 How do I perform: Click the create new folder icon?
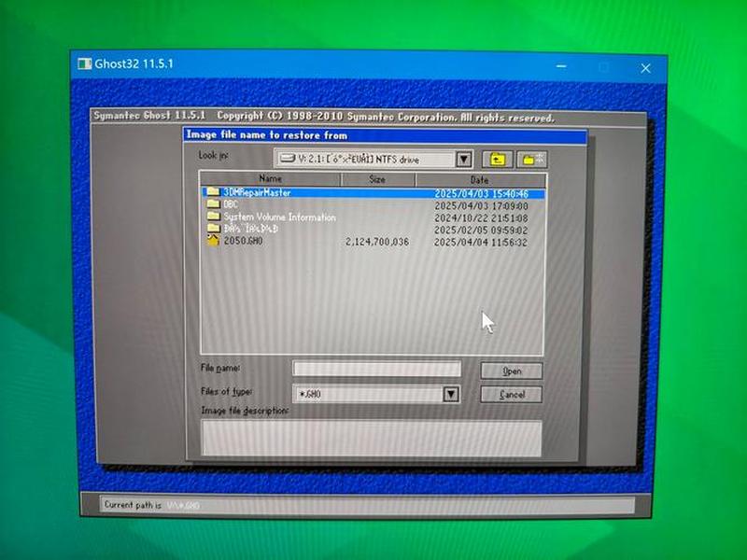[532, 160]
